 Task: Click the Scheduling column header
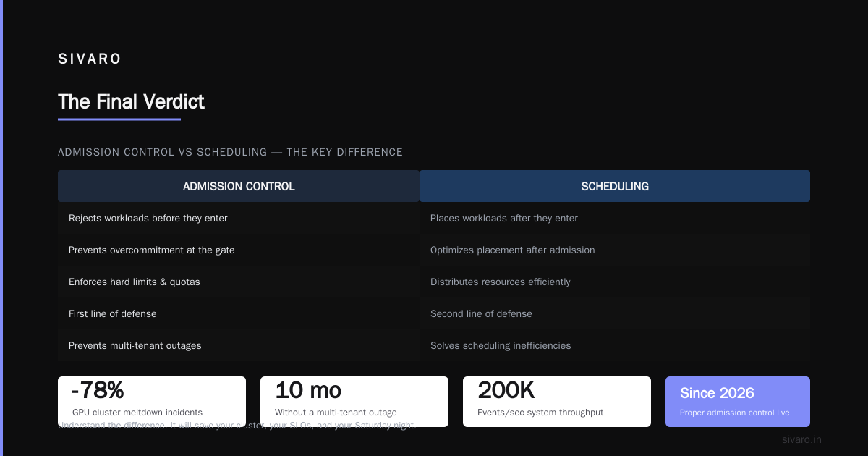pos(615,186)
